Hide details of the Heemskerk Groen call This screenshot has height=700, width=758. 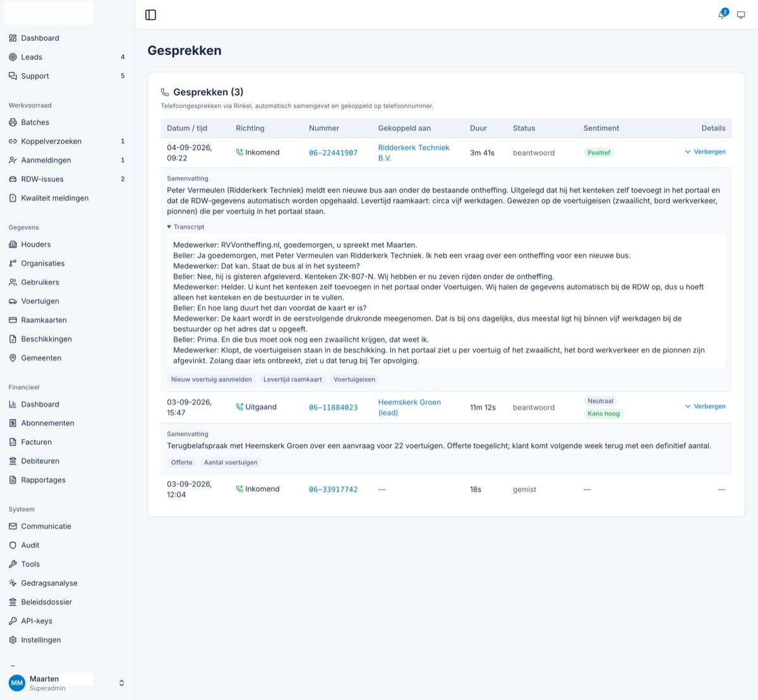pyautogui.click(x=705, y=406)
